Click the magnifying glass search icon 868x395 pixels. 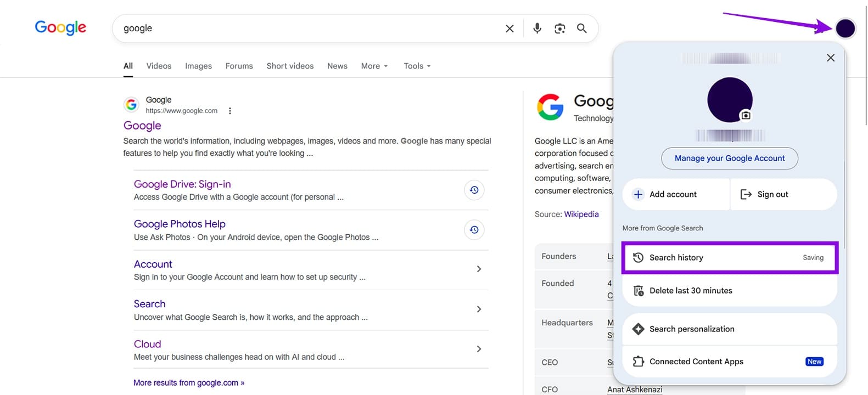582,28
